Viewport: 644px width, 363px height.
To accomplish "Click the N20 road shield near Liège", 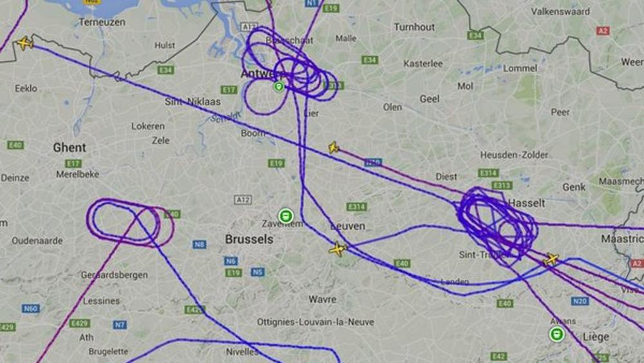I will click(x=580, y=301).
